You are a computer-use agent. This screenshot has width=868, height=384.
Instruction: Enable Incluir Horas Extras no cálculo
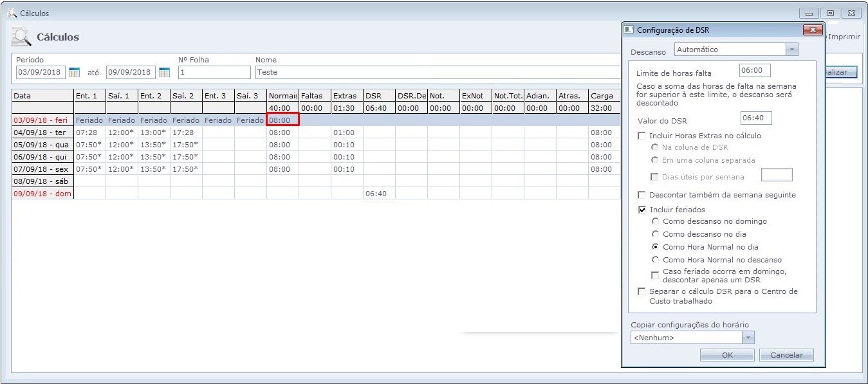coord(642,136)
